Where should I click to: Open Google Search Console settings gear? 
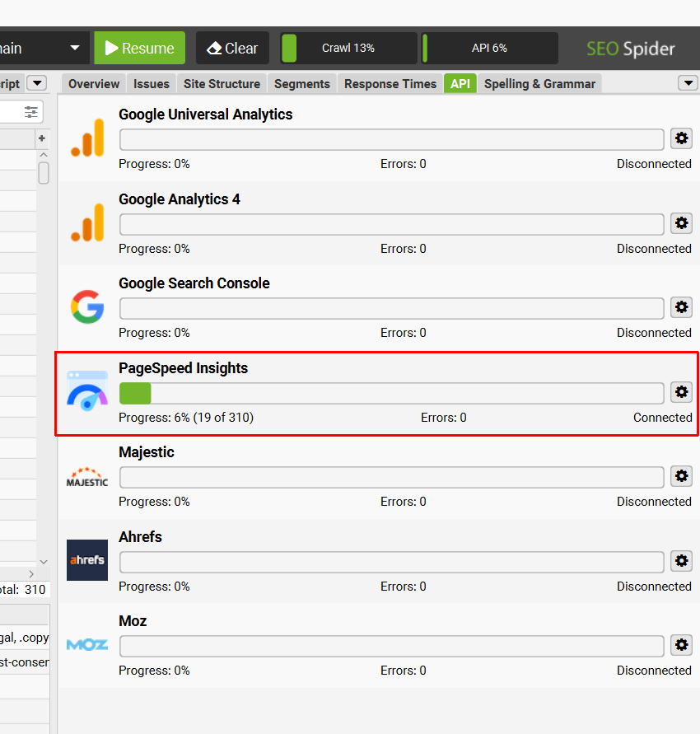tap(681, 307)
